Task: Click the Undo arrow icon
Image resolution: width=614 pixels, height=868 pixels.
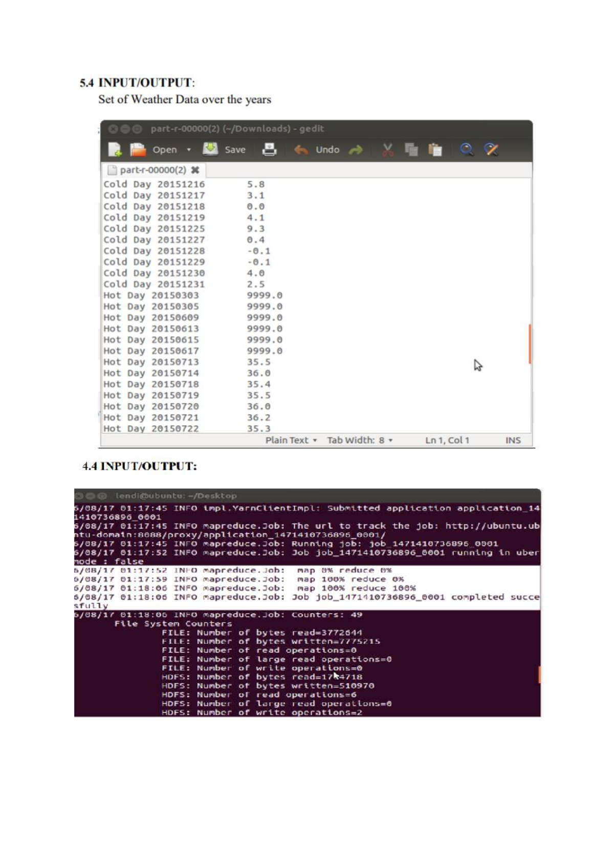Action: tap(301, 150)
